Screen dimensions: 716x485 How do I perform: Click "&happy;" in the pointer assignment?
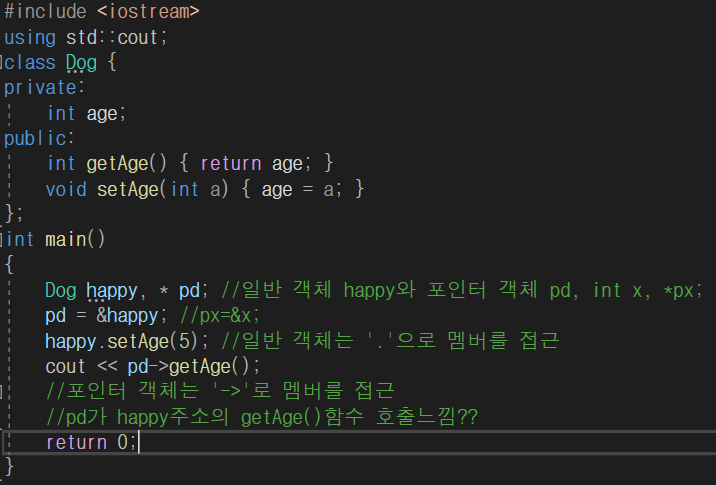coord(132,316)
